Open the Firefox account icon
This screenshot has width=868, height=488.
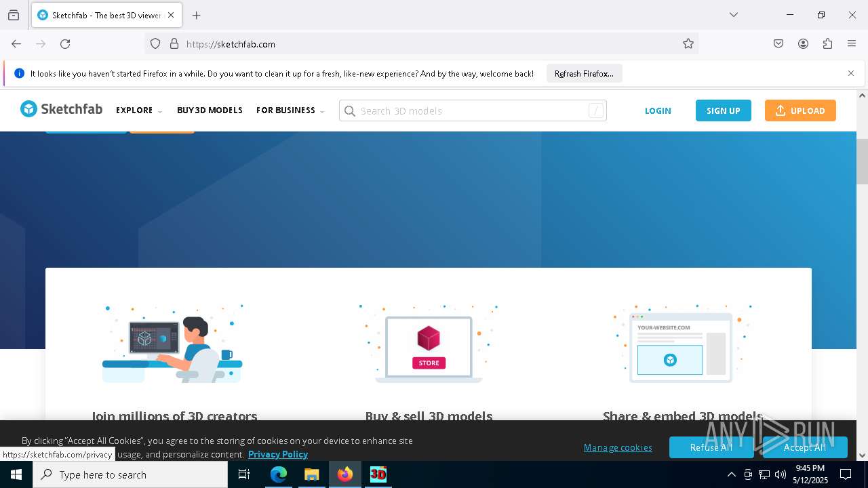[x=803, y=43]
